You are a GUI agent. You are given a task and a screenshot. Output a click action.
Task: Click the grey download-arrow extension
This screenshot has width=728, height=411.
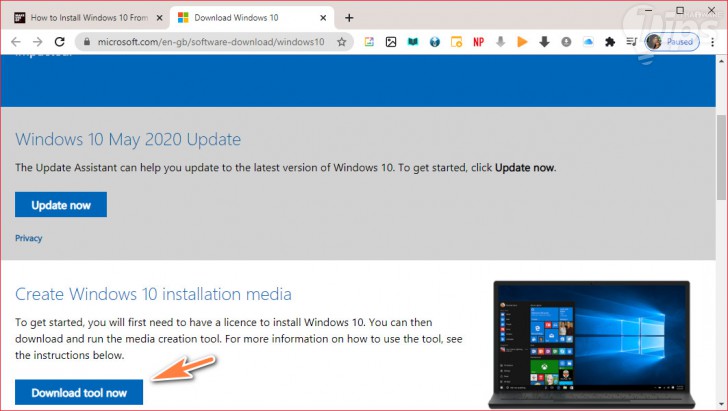[x=500, y=42]
